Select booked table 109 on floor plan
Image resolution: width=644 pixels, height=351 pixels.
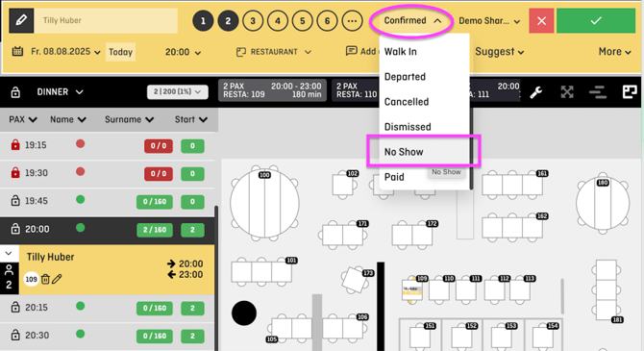coord(412,289)
